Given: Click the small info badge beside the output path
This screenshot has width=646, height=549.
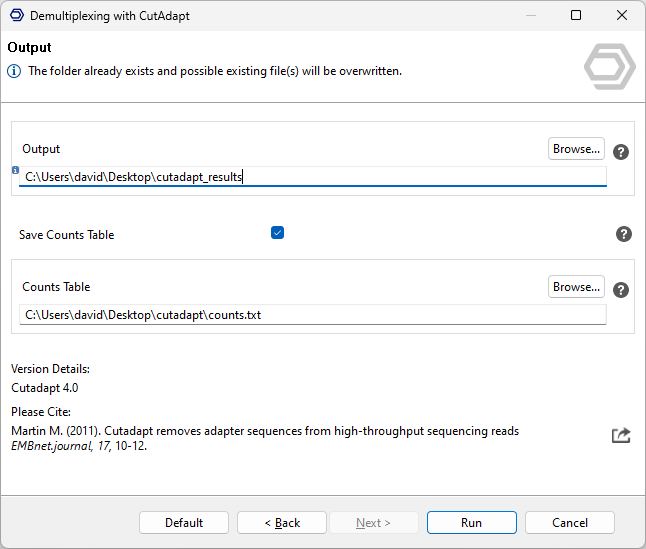Looking at the screenshot, I should coord(15,171).
